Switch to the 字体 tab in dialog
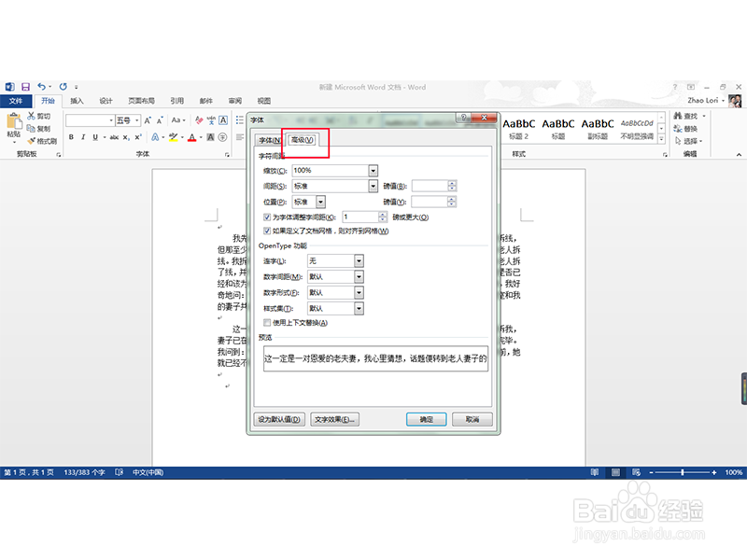 coord(270,138)
